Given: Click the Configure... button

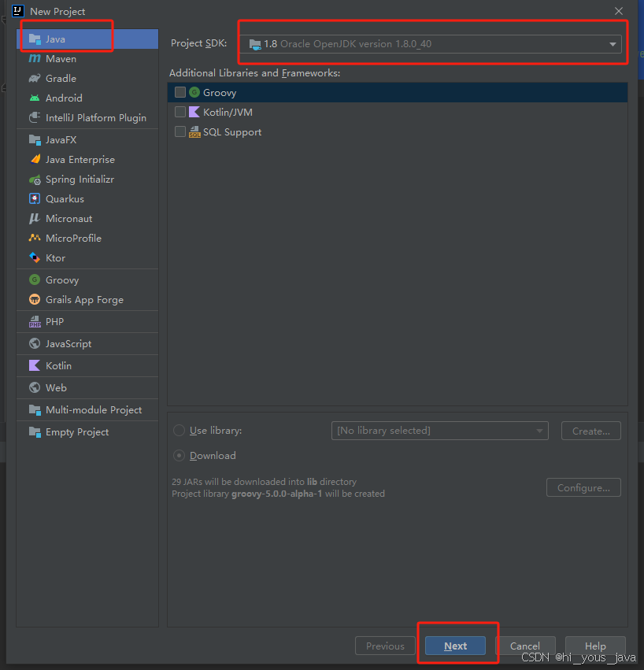Looking at the screenshot, I should tap(583, 487).
